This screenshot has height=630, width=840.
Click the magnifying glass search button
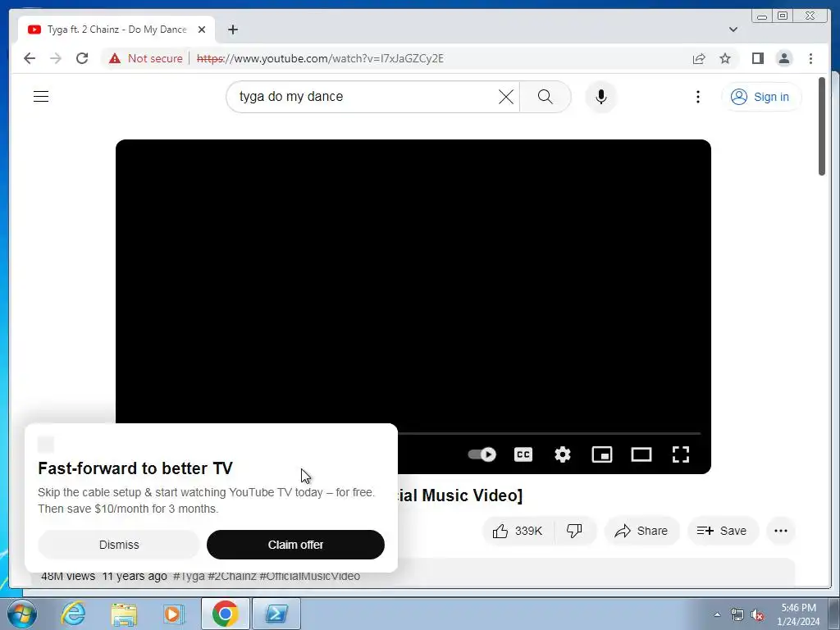pyautogui.click(x=545, y=97)
